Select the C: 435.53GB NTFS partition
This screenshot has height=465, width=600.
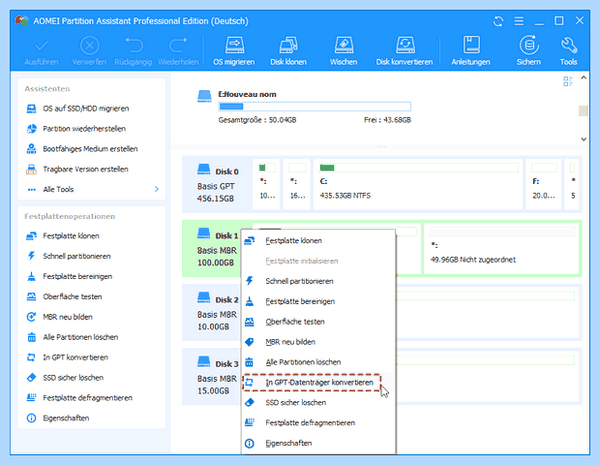pos(418,184)
